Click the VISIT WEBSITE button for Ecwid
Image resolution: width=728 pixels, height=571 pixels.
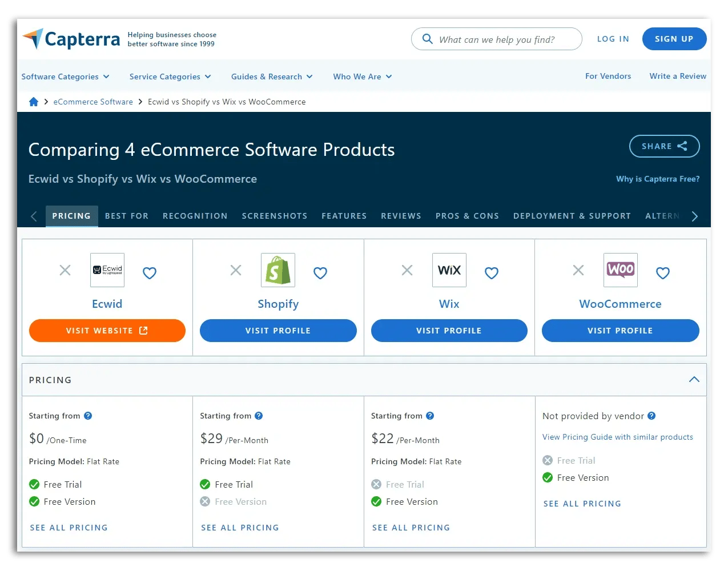(107, 330)
